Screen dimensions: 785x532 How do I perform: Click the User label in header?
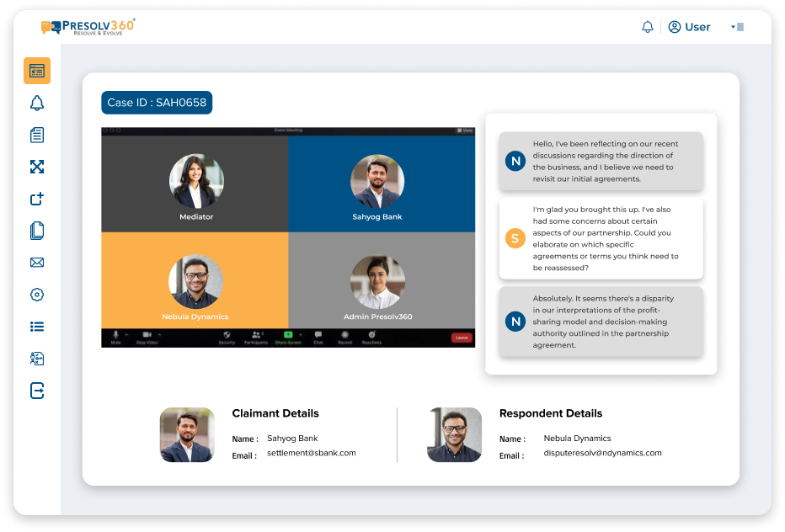697,27
